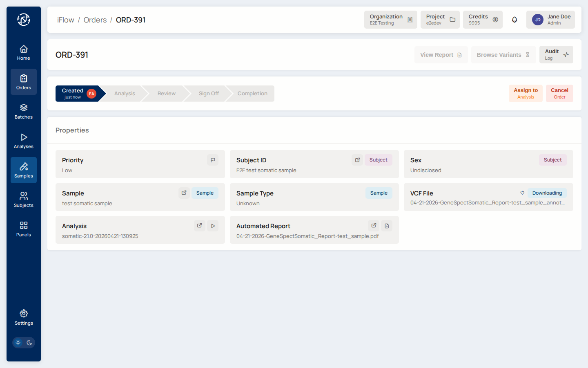The width and height of the screenshot is (588, 368).
Task: Select the Review workflow step
Action: click(x=167, y=94)
